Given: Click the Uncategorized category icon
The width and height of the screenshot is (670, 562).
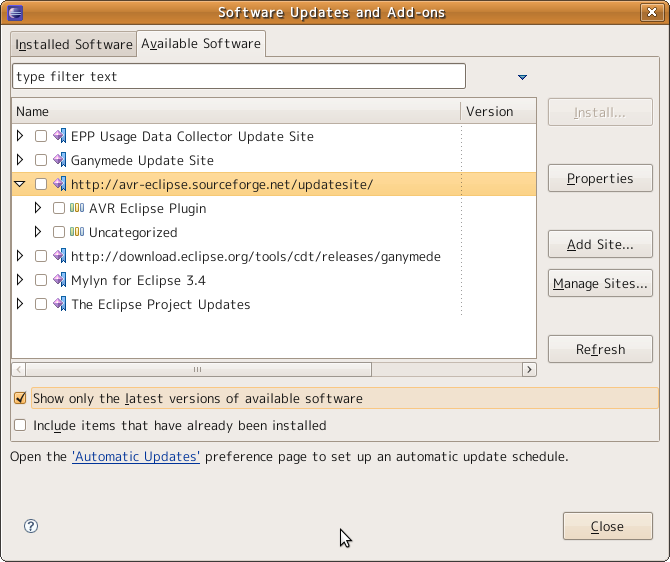Looking at the screenshot, I should (x=77, y=232).
